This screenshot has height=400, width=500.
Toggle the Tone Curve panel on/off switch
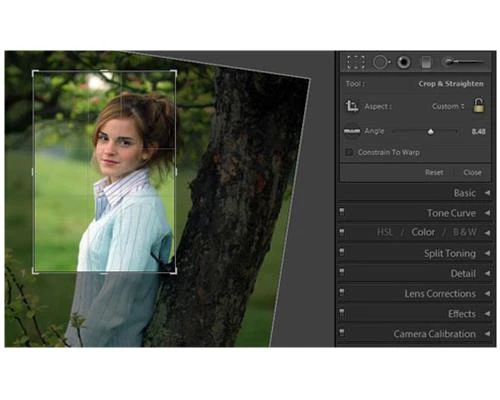pyautogui.click(x=342, y=212)
